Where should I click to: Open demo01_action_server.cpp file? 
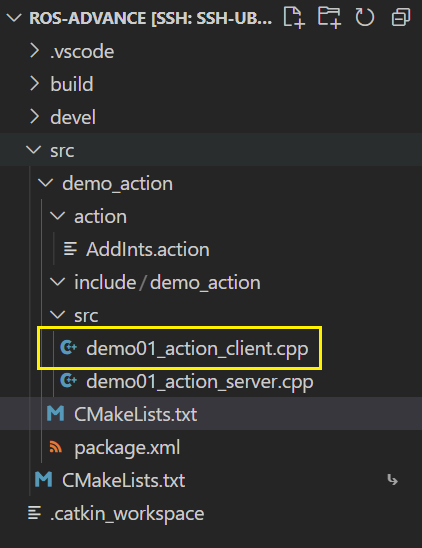tap(200, 382)
